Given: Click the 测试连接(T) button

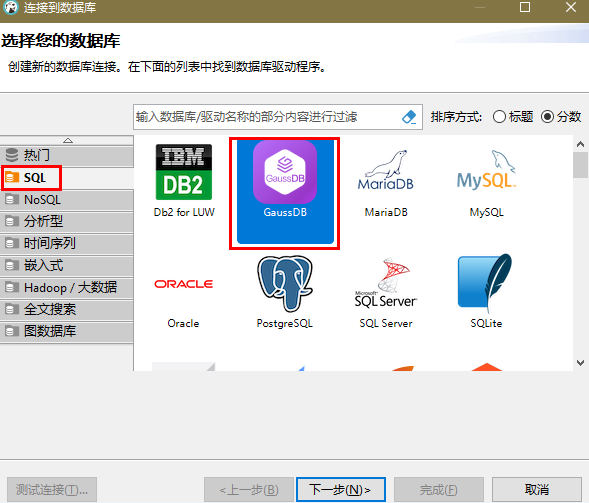Looking at the screenshot, I should coord(52,489).
